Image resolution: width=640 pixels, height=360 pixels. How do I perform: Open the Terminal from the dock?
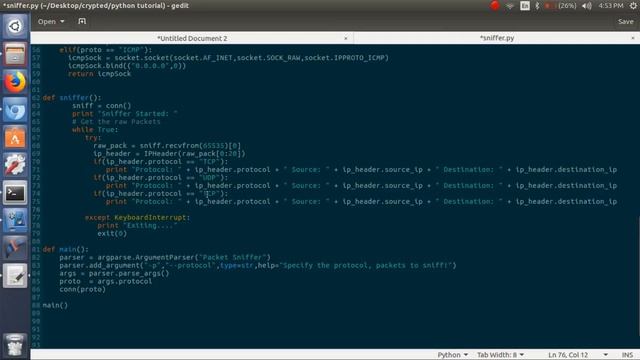click(15, 193)
